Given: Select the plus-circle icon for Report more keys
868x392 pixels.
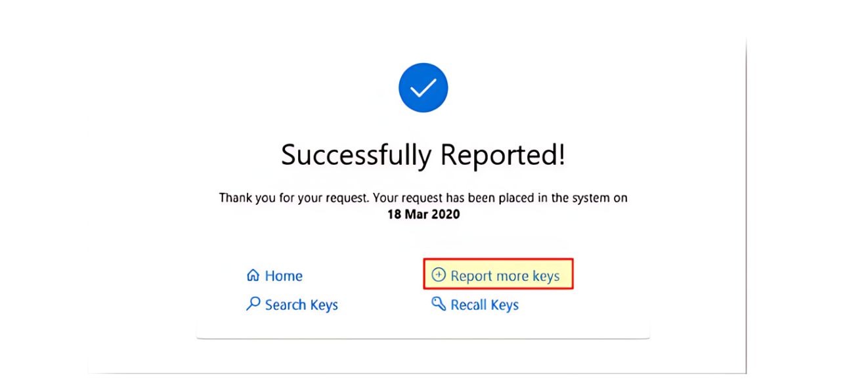Looking at the screenshot, I should tap(439, 275).
